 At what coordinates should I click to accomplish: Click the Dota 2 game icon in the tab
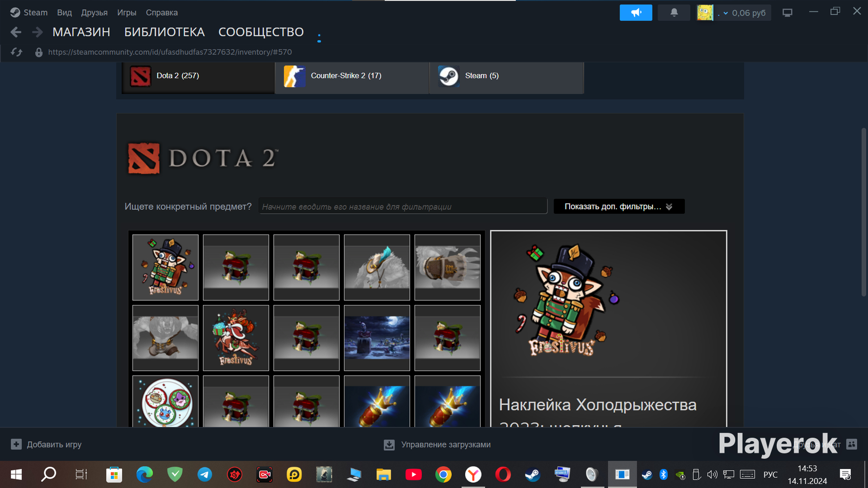click(x=140, y=76)
